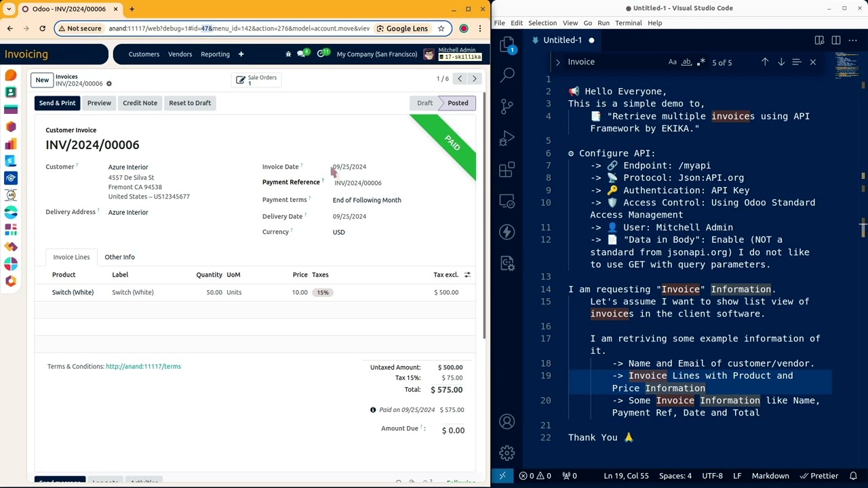Viewport: 868px width, 488px height.
Task: Open the orange Discuss app icon in sidebar
Action: (x=10, y=75)
